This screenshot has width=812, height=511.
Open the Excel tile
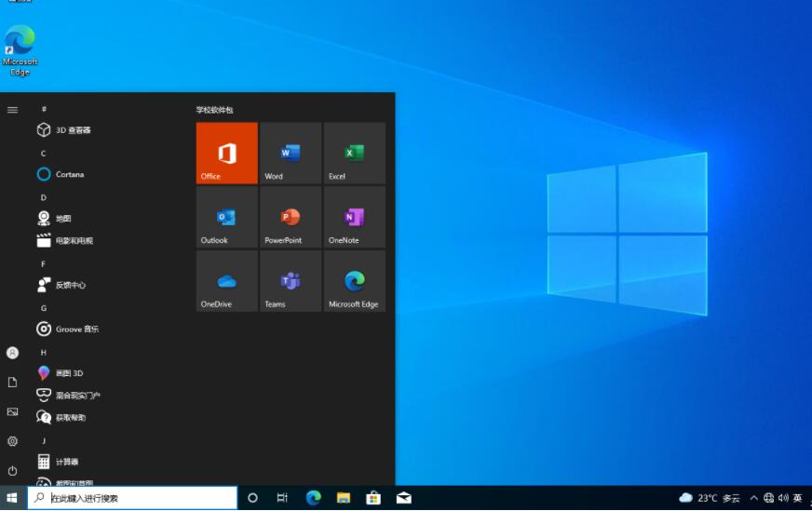[355, 154]
